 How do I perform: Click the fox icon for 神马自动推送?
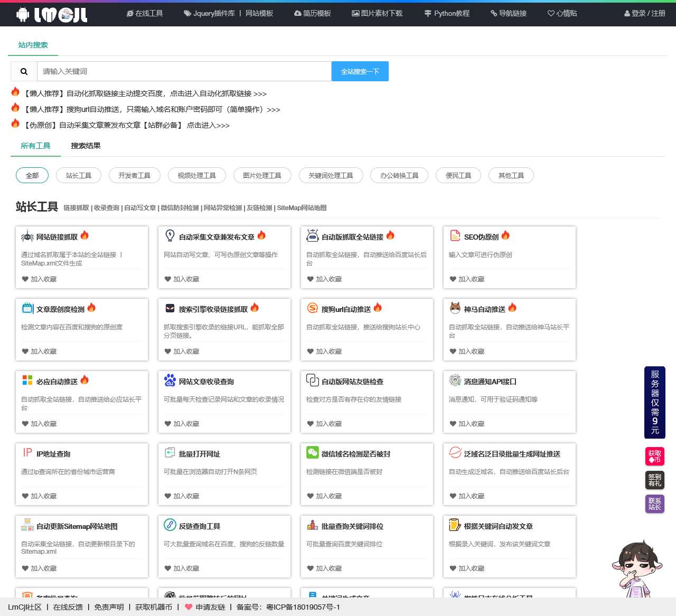pyautogui.click(x=455, y=308)
